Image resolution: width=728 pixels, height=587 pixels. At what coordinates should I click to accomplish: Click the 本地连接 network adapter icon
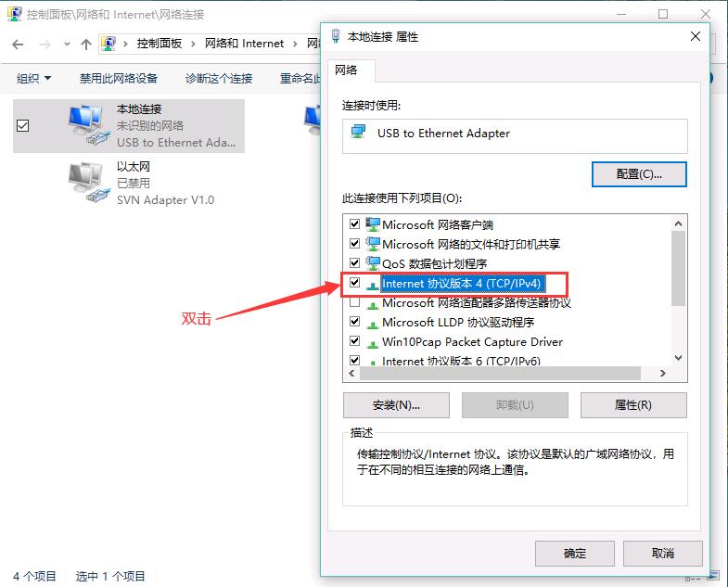(x=89, y=125)
